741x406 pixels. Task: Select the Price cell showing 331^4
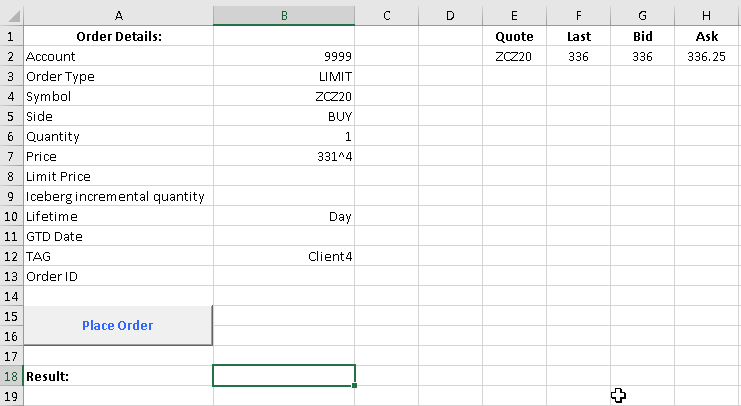click(284, 157)
